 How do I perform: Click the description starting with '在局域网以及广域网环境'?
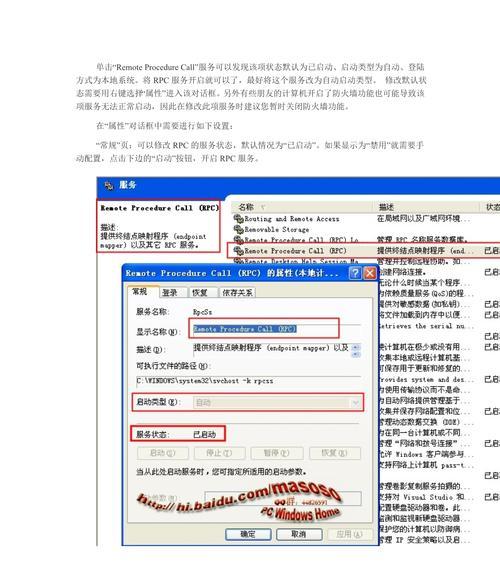pos(424,219)
